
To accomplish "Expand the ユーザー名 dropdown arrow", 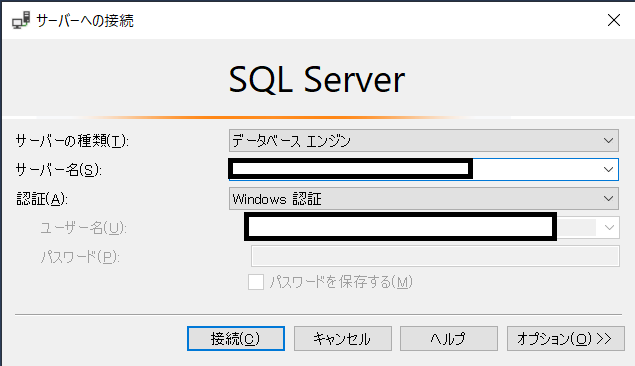I will pos(609,228).
